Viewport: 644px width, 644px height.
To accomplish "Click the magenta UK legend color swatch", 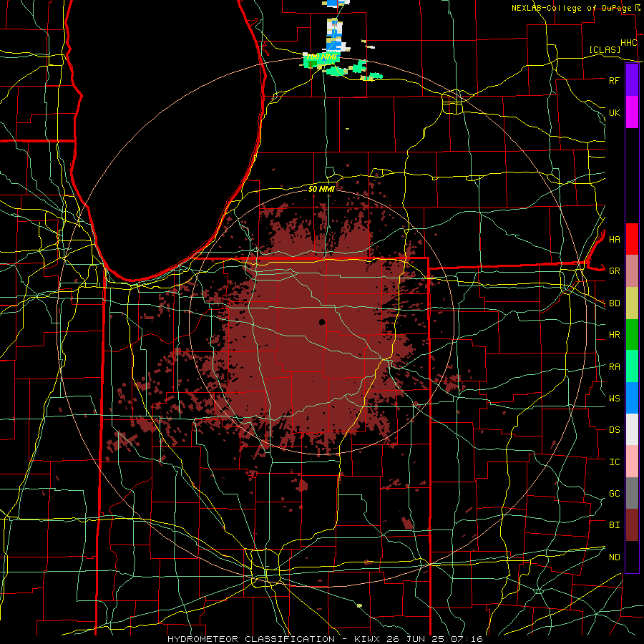I will 632,112.
